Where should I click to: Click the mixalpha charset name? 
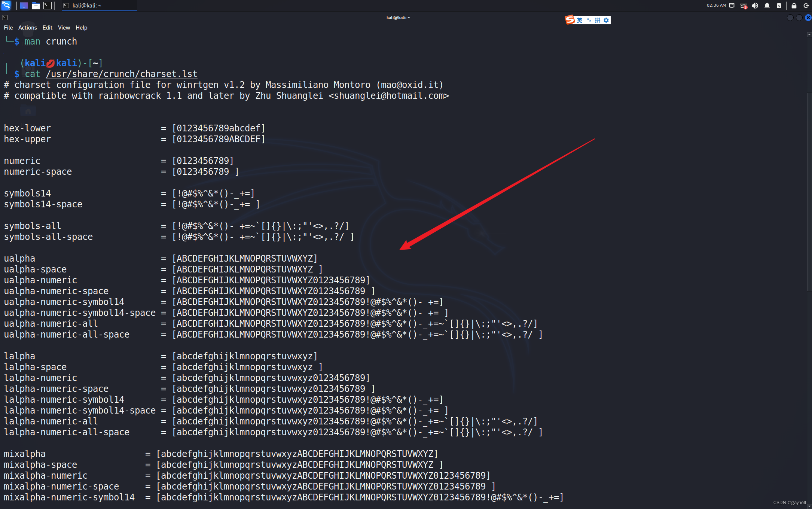tap(25, 454)
